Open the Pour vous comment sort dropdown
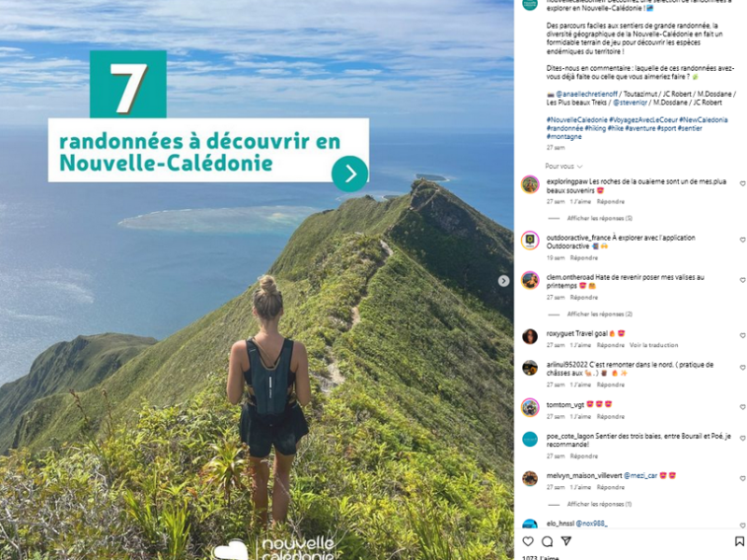Viewport: 747px width, 560px height. (564, 166)
